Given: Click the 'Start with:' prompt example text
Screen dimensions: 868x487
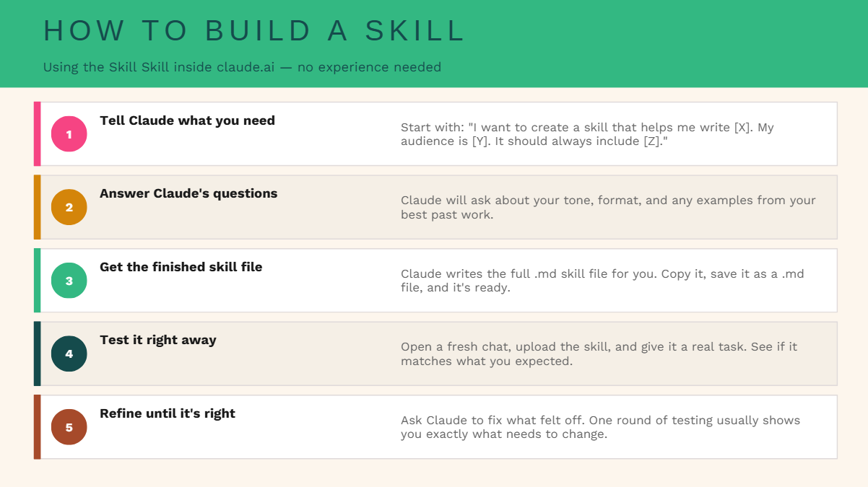Looking at the screenshot, I should pos(587,134).
